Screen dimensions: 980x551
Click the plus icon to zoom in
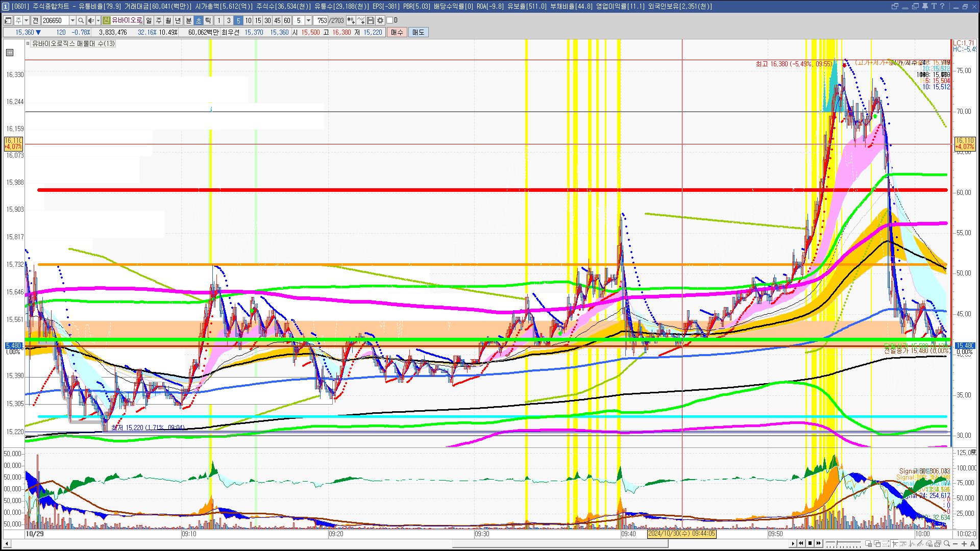(964, 544)
